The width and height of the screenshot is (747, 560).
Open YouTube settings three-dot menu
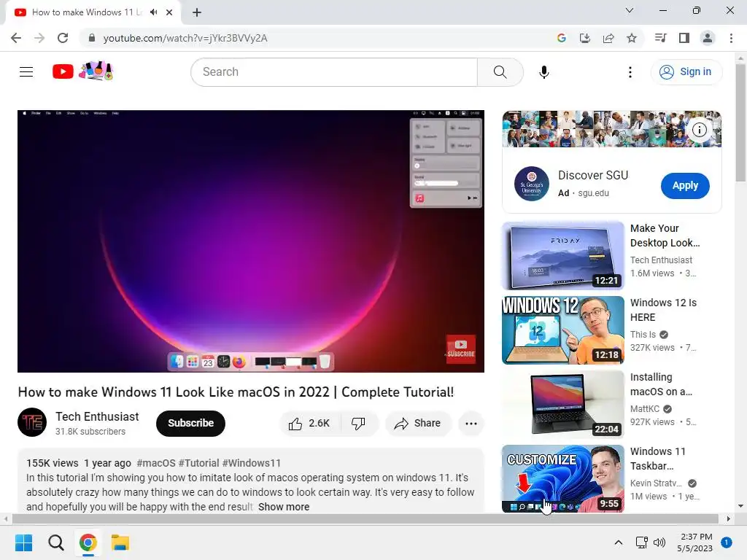click(630, 72)
